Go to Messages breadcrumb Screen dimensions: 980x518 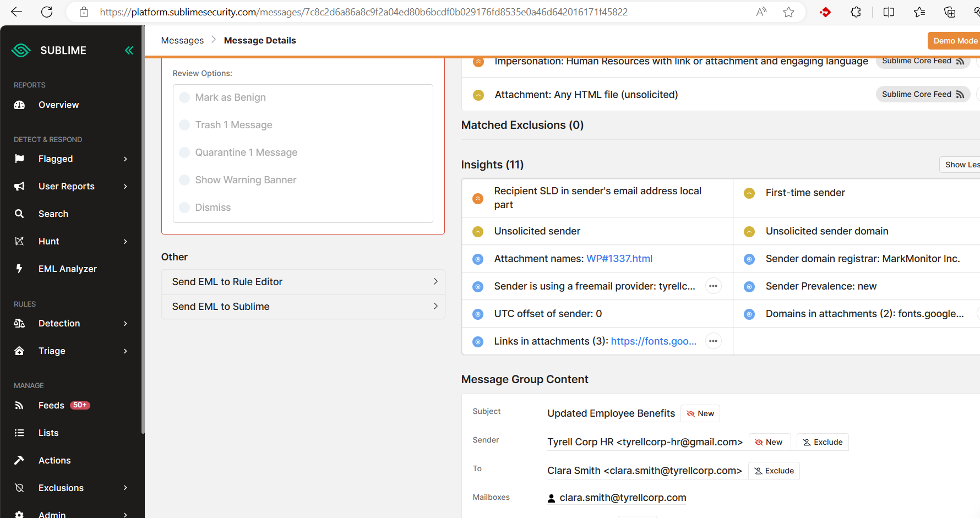point(182,40)
